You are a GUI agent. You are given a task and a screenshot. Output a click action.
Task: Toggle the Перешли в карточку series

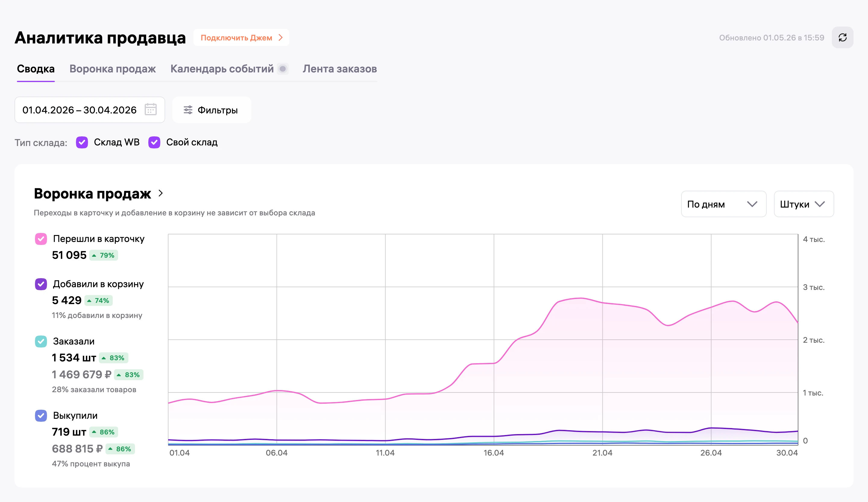point(41,239)
